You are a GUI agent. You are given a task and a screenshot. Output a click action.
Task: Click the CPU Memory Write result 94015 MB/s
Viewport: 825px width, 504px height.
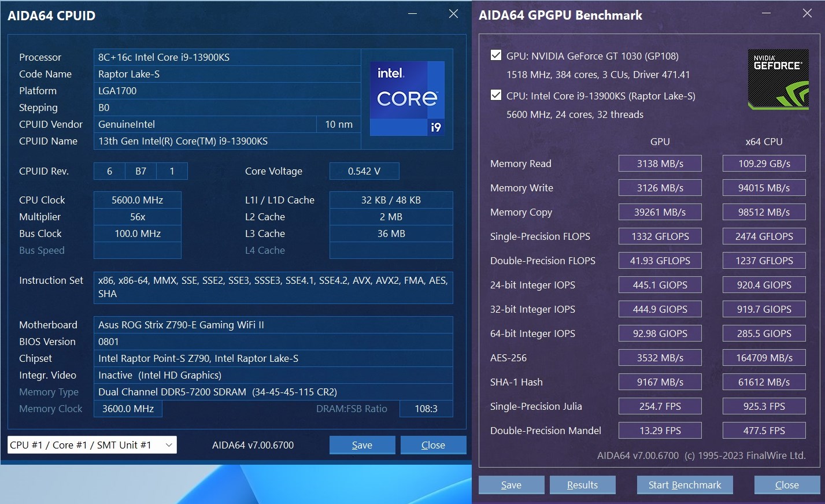[x=764, y=188]
